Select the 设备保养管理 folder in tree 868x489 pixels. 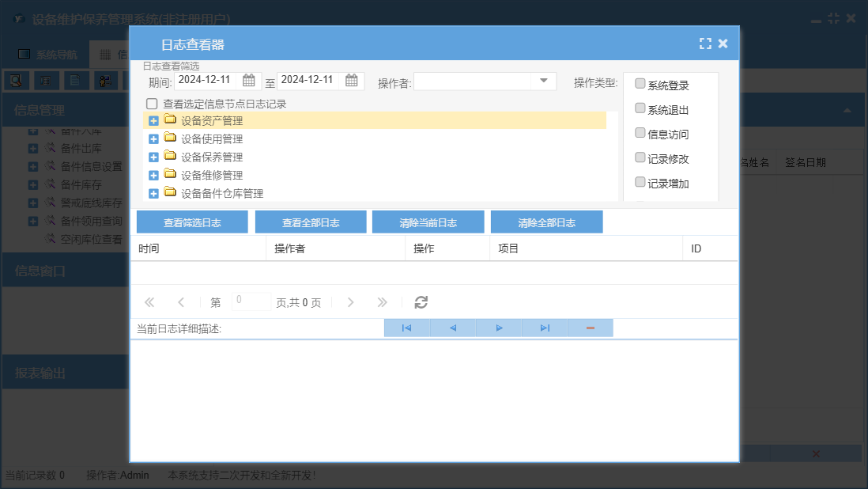tap(211, 157)
